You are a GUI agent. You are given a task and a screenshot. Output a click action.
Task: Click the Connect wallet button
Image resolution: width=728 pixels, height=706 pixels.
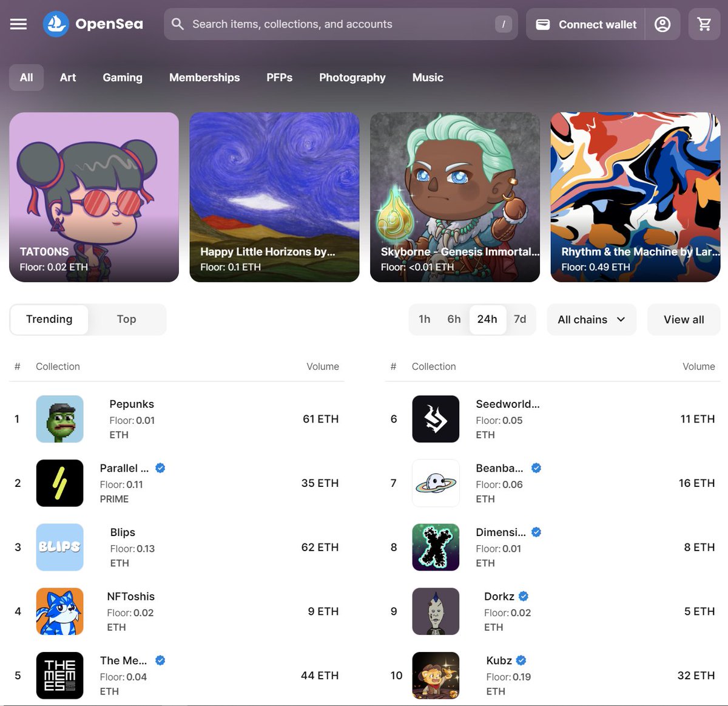585,24
